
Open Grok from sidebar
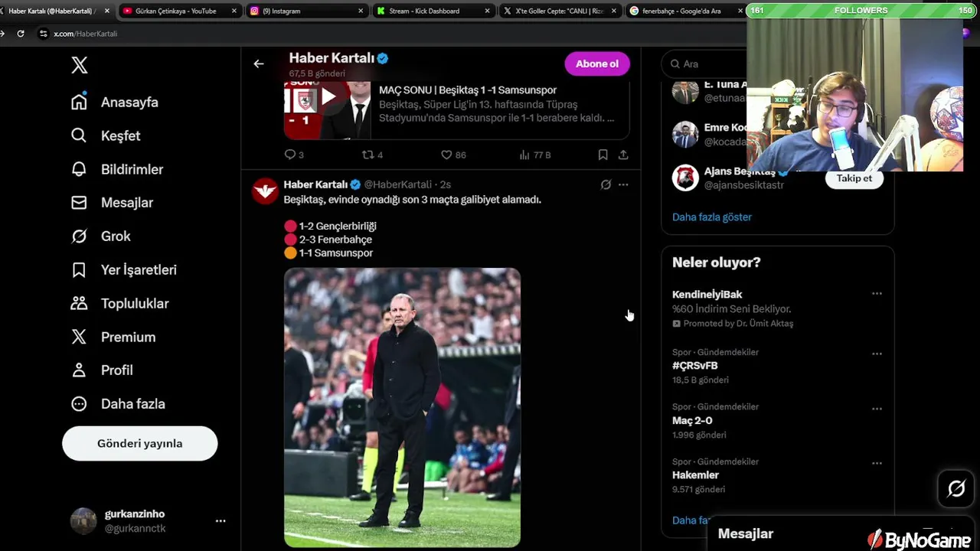click(101, 236)
